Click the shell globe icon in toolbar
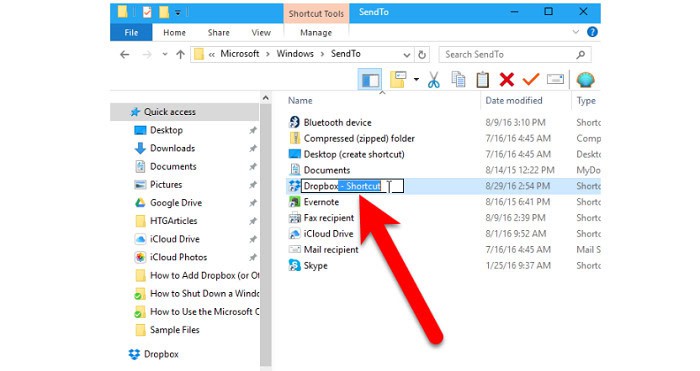The height and width of the screenshot is (371, 700). tap(585, 79)
